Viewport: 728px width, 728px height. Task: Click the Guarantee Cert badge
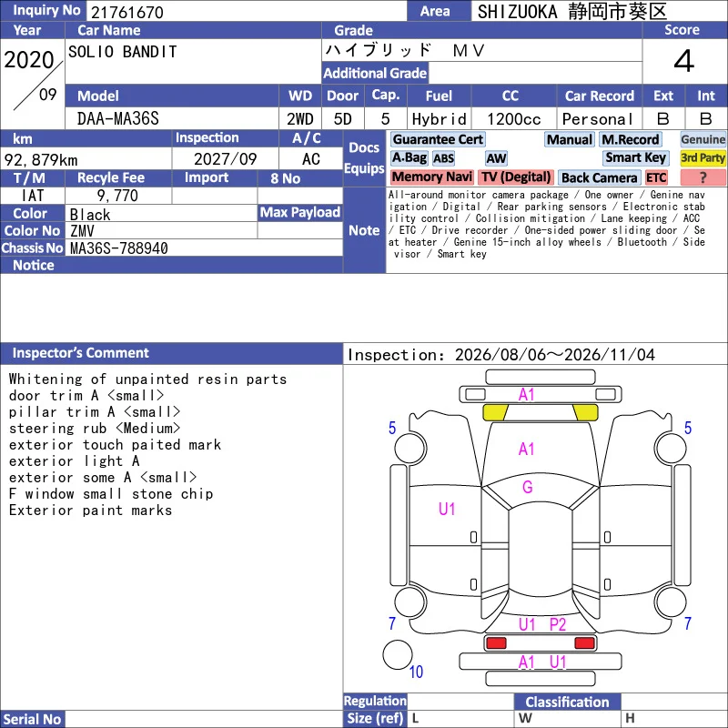[438, 139]
